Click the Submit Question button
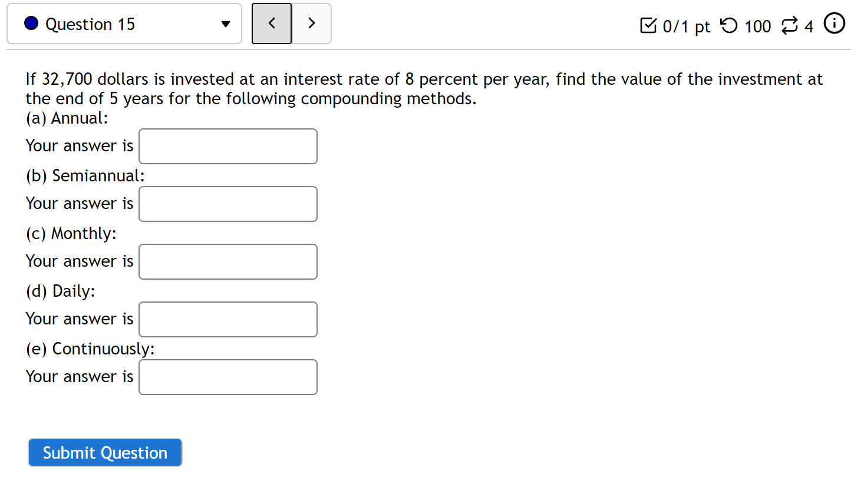The image size is (851, 504). click(x=104, y=452)
